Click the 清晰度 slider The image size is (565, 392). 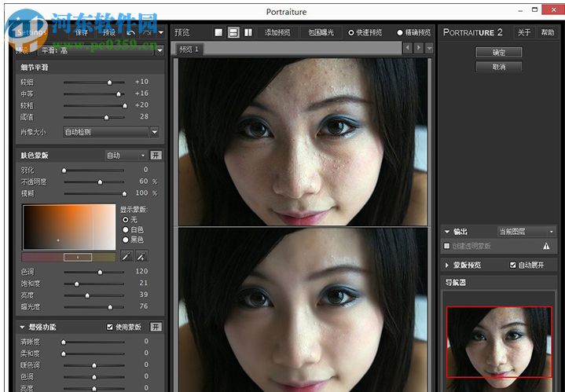[94, 342]
